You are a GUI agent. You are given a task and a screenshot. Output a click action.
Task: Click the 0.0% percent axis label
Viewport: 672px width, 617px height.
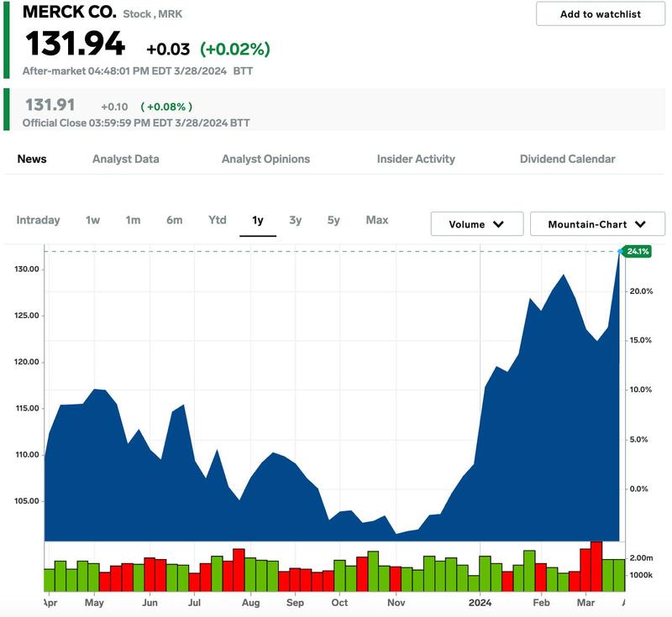[638, 489]
